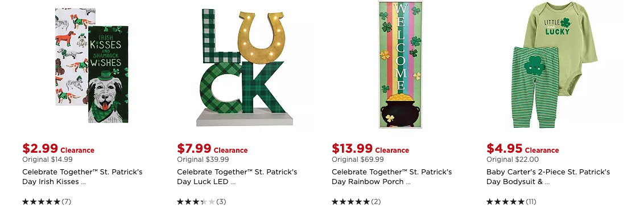View the three-and-a-half-star rating with 3 reviews
644x216 pixels.
(201, 202)
